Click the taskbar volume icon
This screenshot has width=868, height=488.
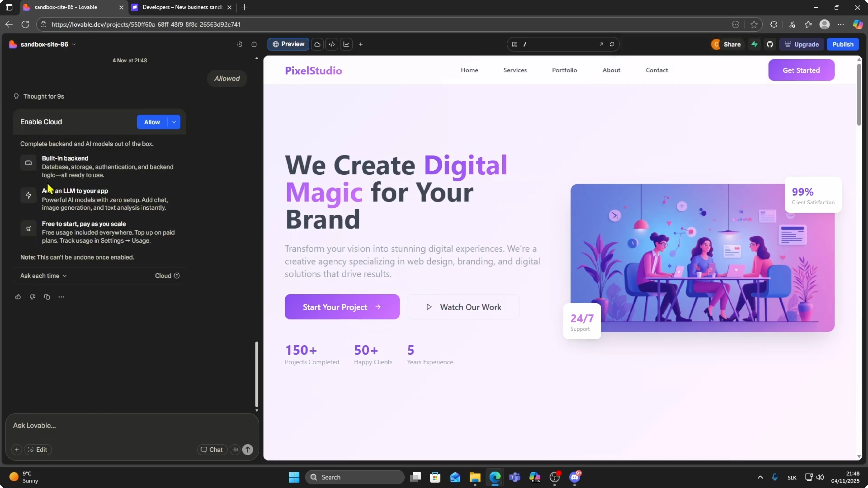pos(820,477)
